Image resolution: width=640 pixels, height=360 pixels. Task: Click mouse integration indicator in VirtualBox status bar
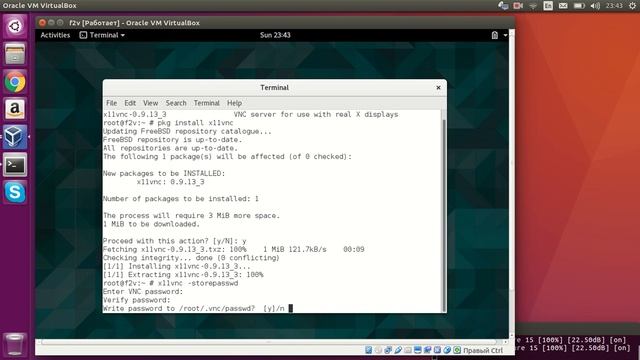(447, 350)
